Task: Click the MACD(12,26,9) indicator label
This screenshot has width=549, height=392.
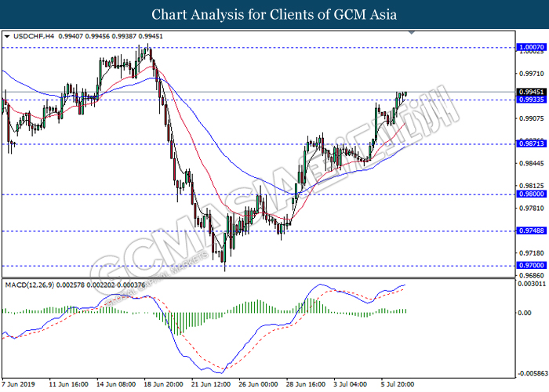Action: click(30, 285)
